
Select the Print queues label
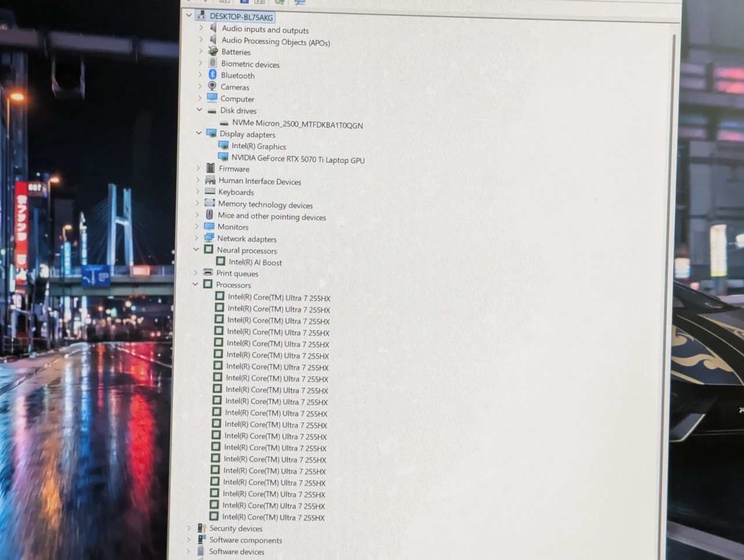(237, 273)
